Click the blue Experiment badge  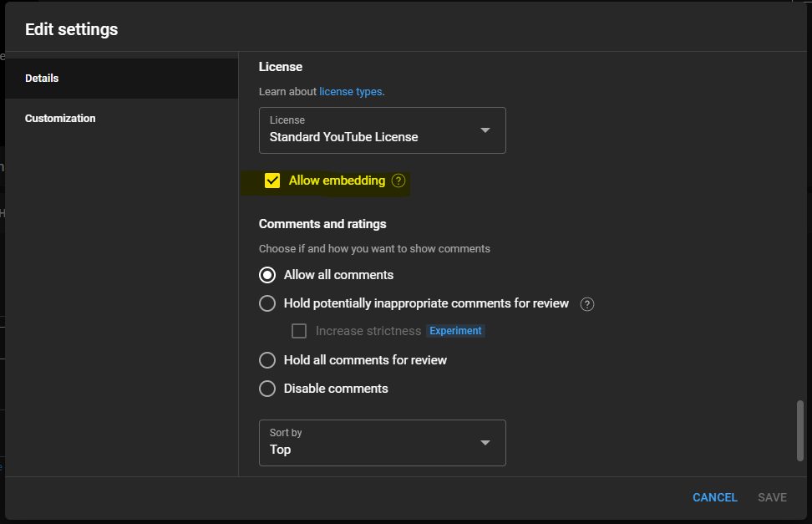[x=455, y=331]
